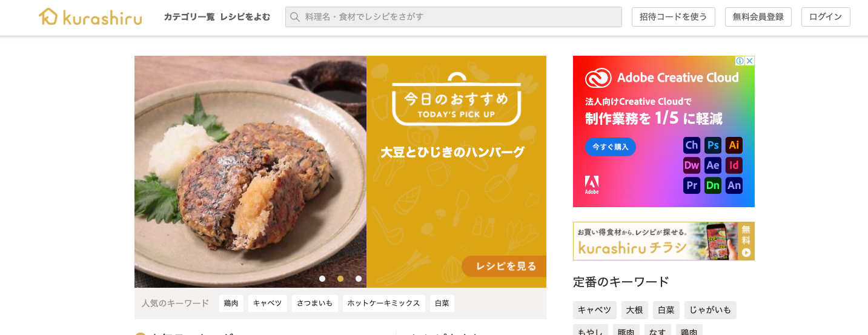Select the third carousel dot
The width and height of the screenshot is (868, 335).
(x=359, y=279)
